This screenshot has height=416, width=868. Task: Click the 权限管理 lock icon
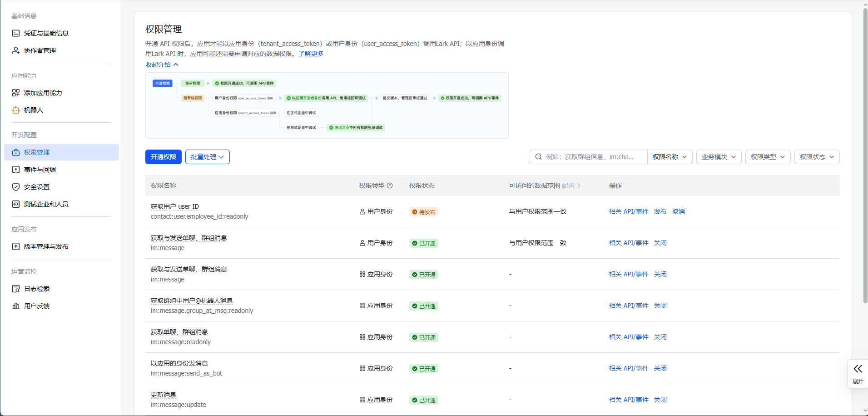(x=16, y=152)
